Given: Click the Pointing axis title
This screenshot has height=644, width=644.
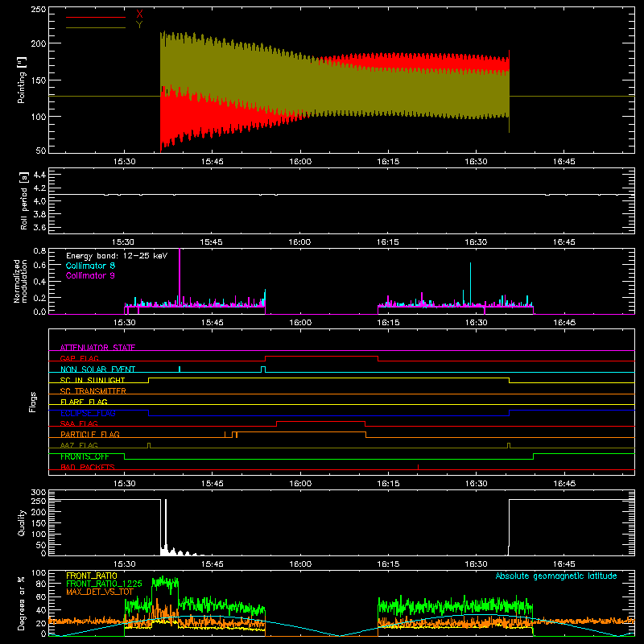Looking at the screenshot, I should click(22, 80).
